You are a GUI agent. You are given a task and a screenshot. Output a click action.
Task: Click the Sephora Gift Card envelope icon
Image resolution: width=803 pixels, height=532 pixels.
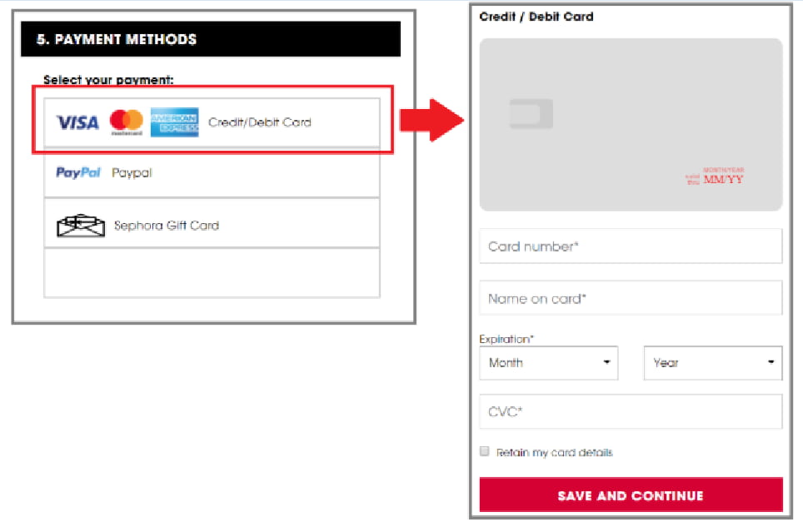(79, 223)
